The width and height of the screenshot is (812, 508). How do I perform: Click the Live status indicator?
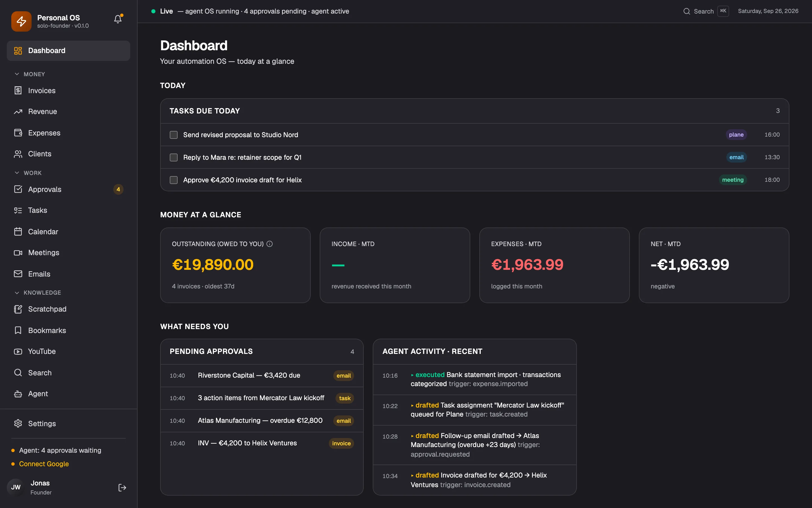point(162,11)
